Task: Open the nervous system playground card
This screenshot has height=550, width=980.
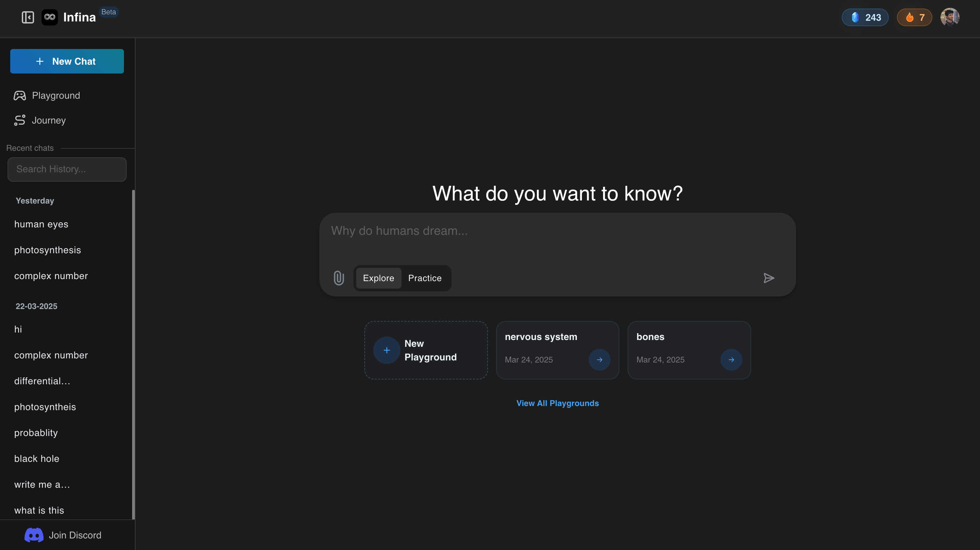Action: point(557,350)
